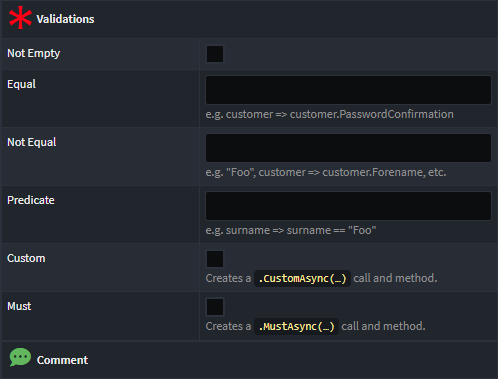Screen dimensions: 498x379
Task: Click the .MustAsync(...) code snippet
Action: (296, 326)
